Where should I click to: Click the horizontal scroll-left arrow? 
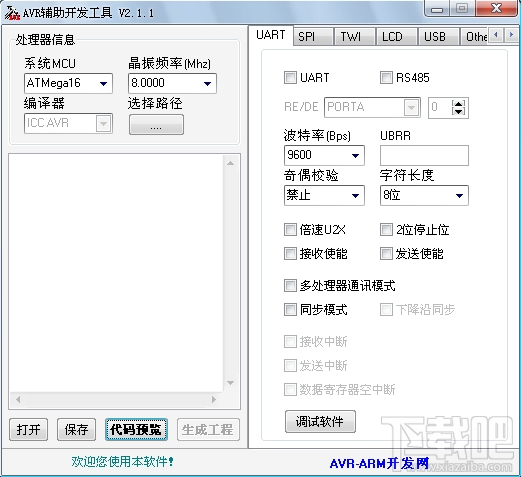point(18,399)
